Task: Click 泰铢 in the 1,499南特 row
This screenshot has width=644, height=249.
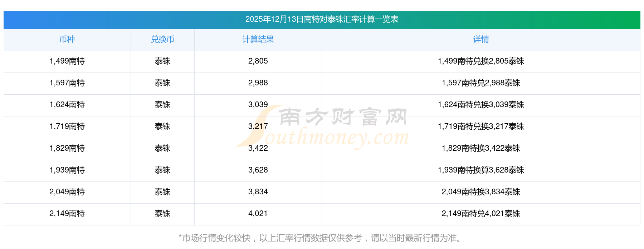Action: pyautogui.click(x=162, y=61)
